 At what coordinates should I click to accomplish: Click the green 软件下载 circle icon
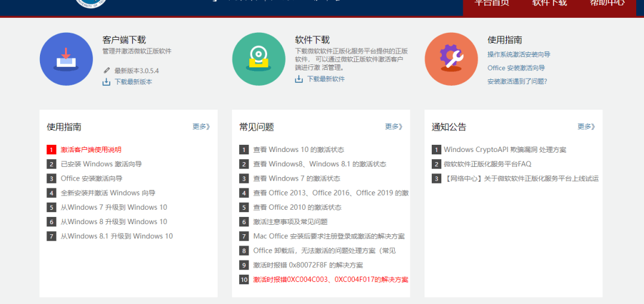259,59
